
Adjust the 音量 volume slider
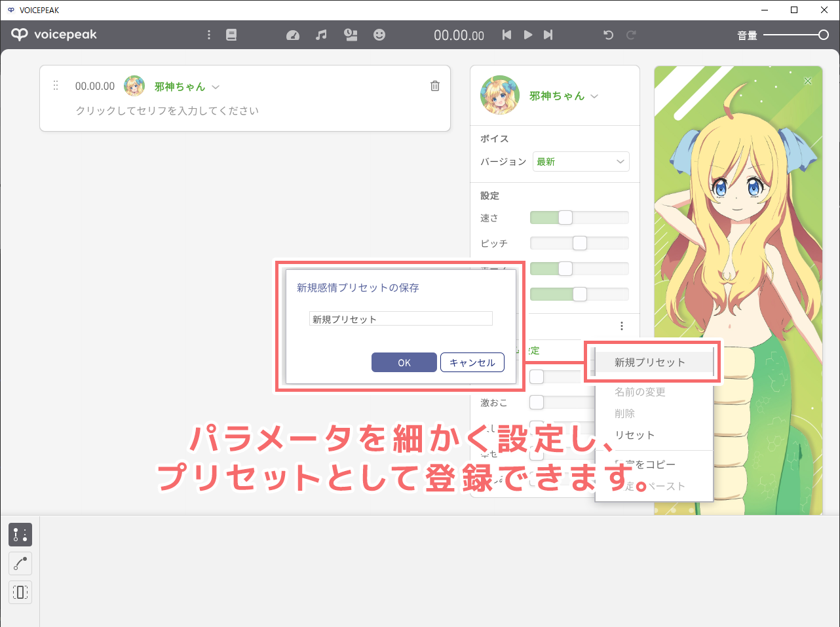tap(796, 35)
